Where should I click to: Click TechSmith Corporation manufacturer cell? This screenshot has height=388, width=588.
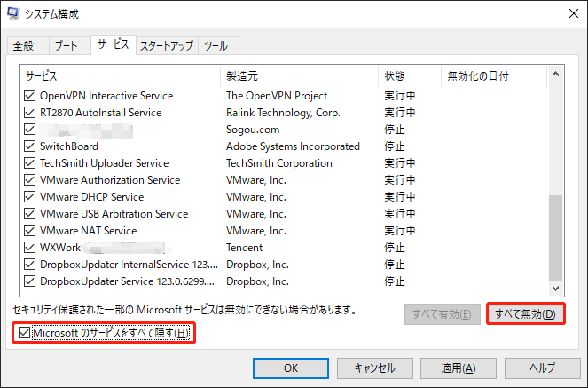pyautogui.click(x=279, y=163)
